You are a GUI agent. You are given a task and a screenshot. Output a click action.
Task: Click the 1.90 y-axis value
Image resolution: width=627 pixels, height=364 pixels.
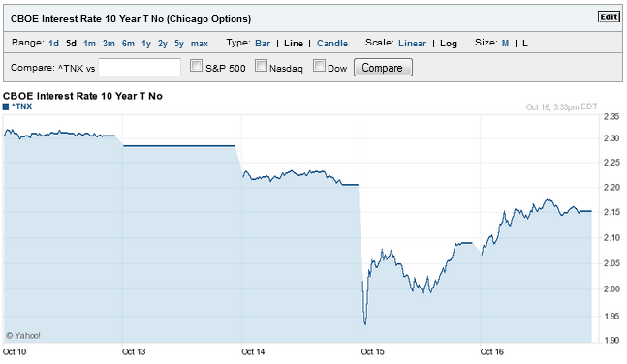[611, 340]
